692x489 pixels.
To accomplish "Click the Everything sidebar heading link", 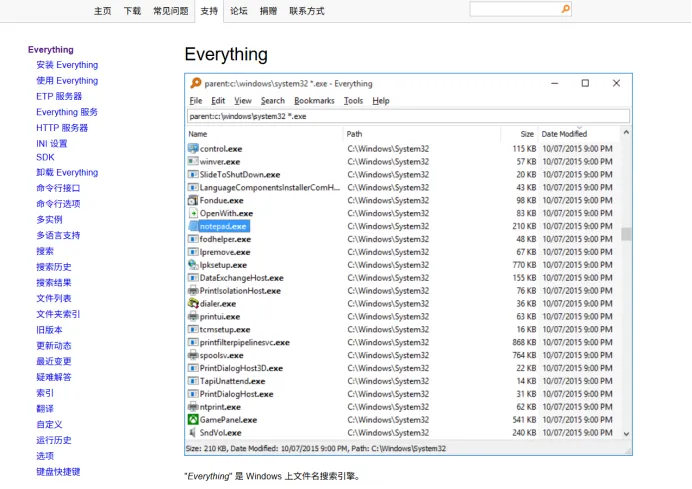I will point(51,49).
